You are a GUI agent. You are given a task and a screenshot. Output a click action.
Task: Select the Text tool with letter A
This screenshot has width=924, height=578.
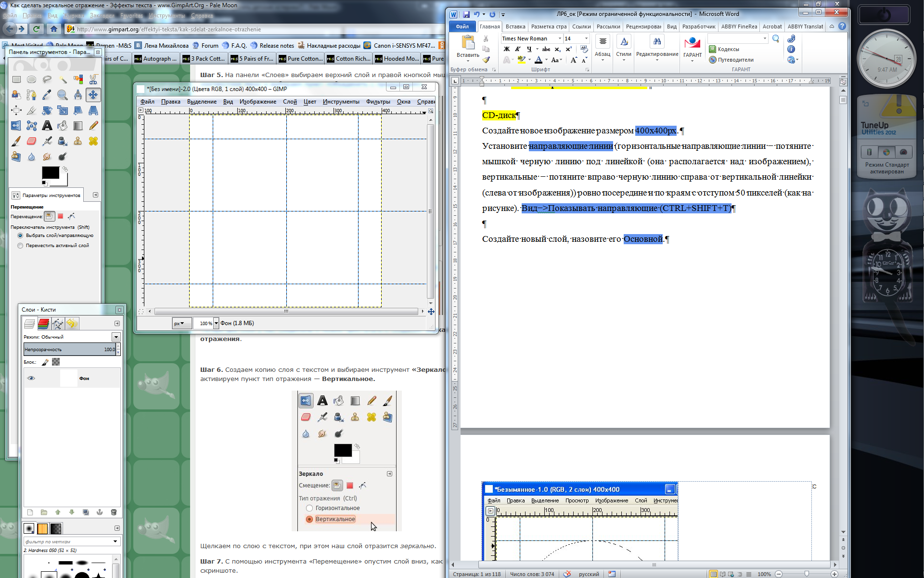tap(47, 126)
